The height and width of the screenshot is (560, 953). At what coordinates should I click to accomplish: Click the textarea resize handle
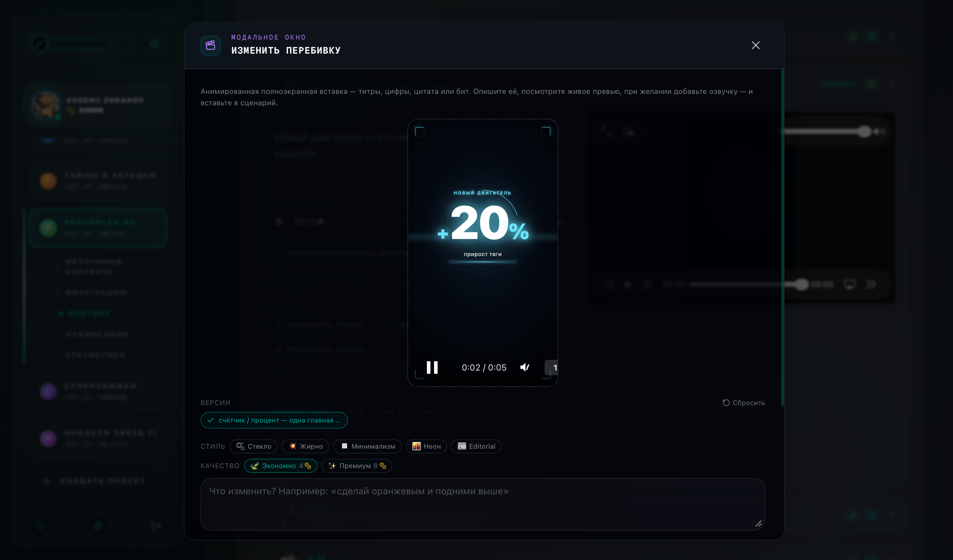(x=758, y=524)
